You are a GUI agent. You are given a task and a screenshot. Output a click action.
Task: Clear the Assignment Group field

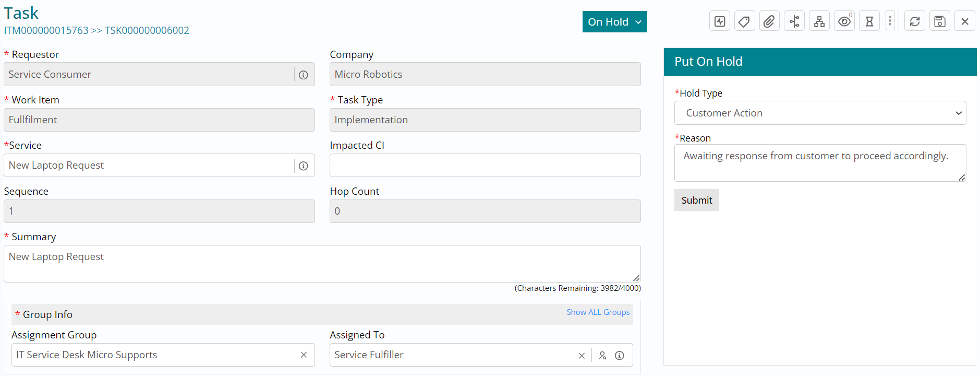tap(304, 355)
